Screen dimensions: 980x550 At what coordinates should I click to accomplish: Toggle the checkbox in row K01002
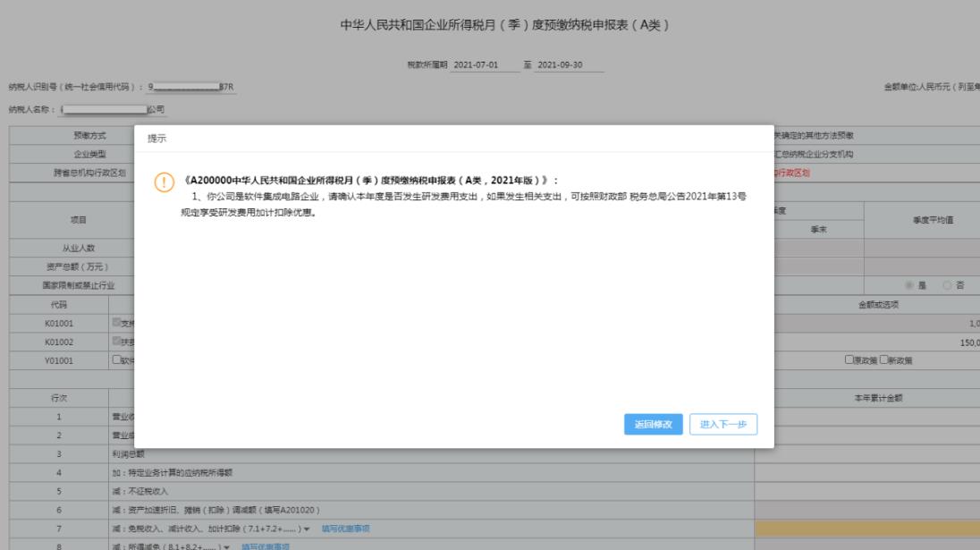[x=117, y=341]
